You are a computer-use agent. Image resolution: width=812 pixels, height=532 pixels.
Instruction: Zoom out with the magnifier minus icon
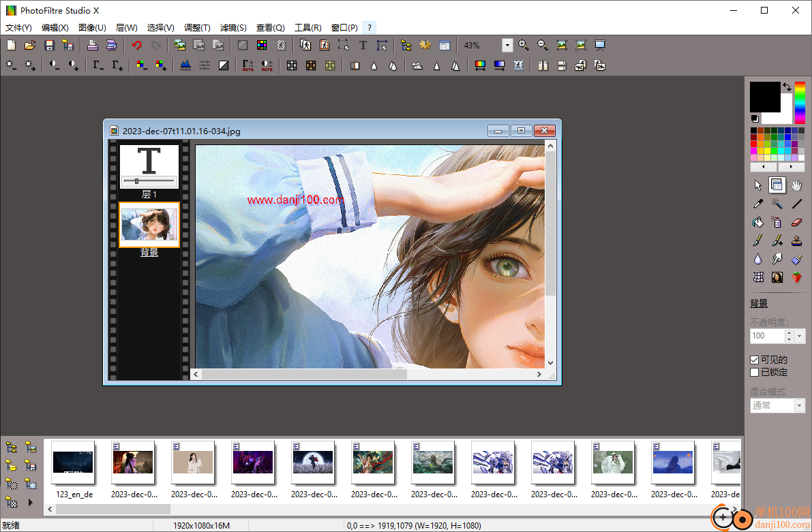(542, 46)
